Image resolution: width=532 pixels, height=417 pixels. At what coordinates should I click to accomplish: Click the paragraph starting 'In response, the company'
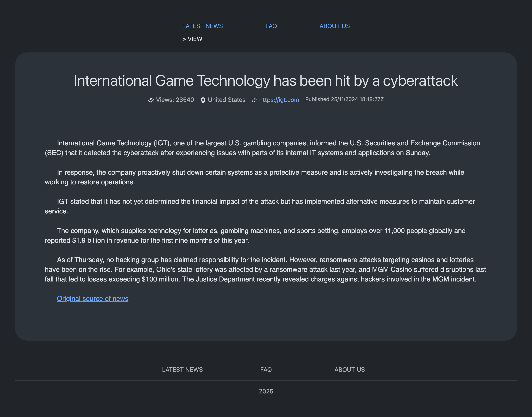point(254,177)
